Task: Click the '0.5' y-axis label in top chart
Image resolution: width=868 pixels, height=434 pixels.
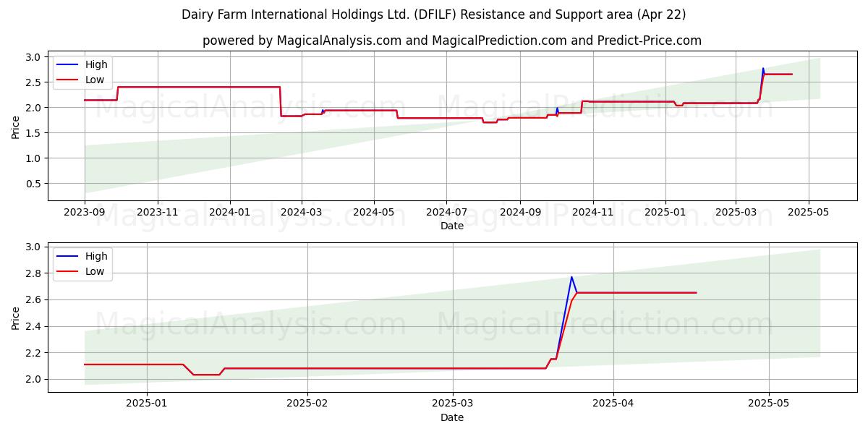Action: click(x=33, y=184)
